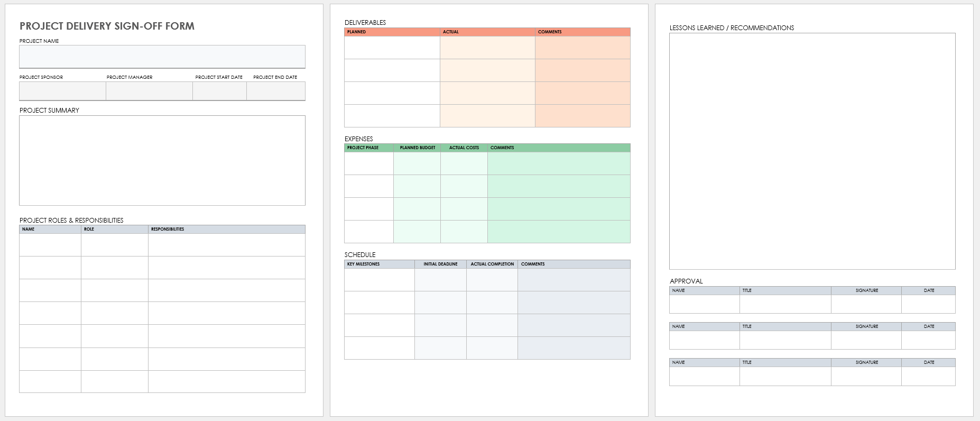The width and height of the screenshot is (980, 421).
Task: Click the first Responsibilities cell in roles table
Action: click(227, 245)
